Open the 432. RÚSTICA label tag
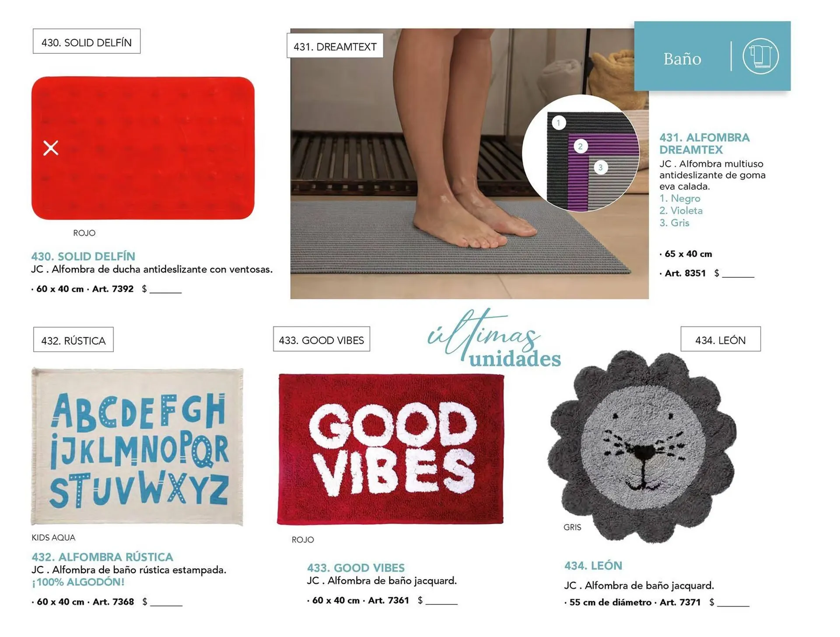 pyautogui.click(x=73, y=340)
